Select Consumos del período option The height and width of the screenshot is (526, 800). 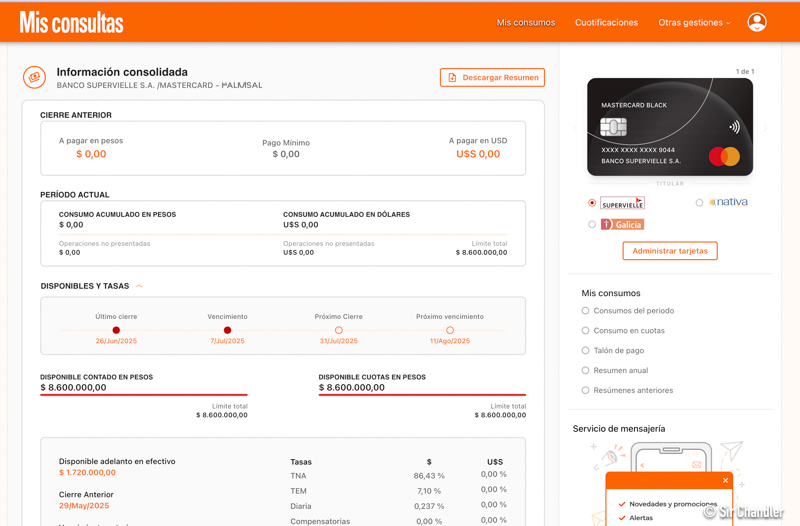(586, 311)
